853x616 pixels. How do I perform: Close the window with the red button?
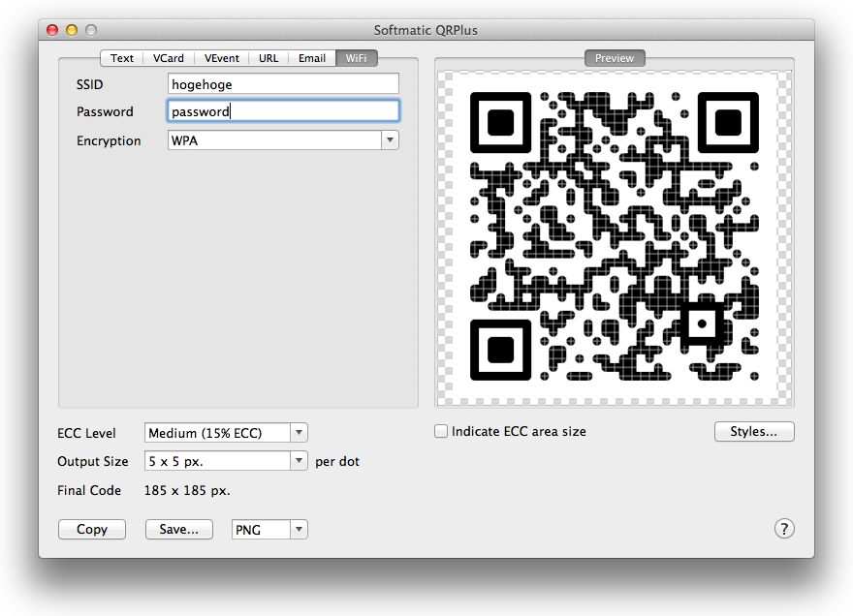point(52,30)
